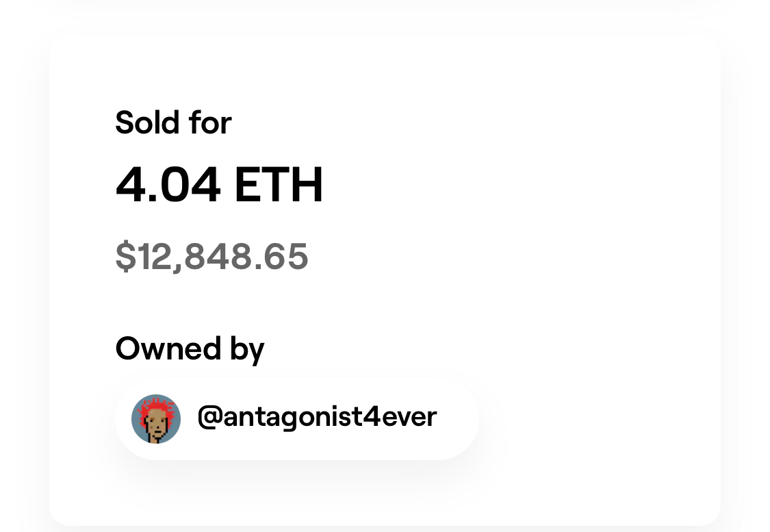Click the gray converted price under the ETH price
The width and height of the screenshot is (770, 532).
pos(211,256)
